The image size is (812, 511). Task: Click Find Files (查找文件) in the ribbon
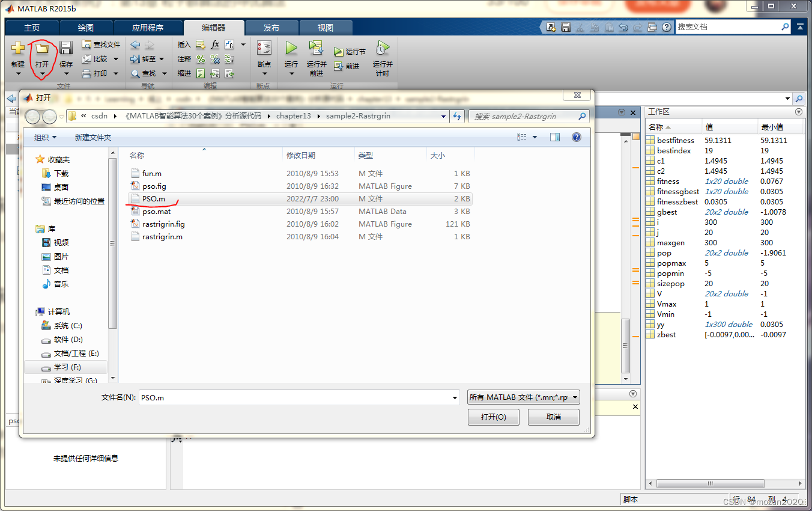101,44
